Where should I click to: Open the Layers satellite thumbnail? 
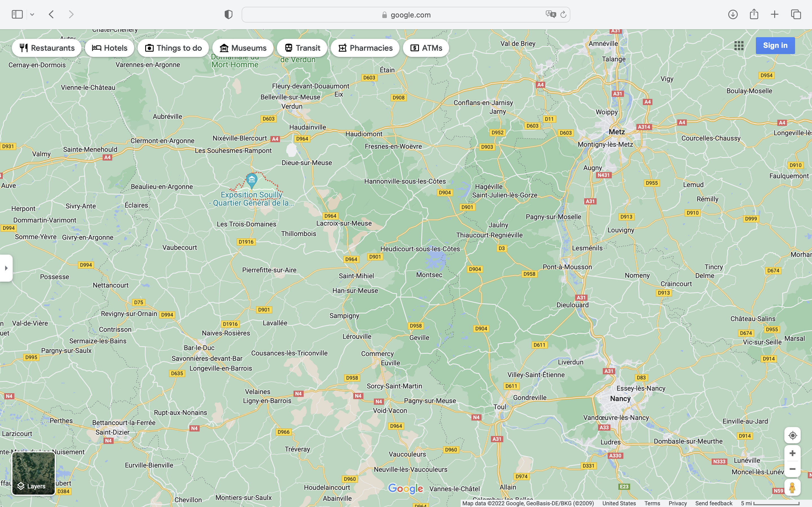click(x=34, y=473)
